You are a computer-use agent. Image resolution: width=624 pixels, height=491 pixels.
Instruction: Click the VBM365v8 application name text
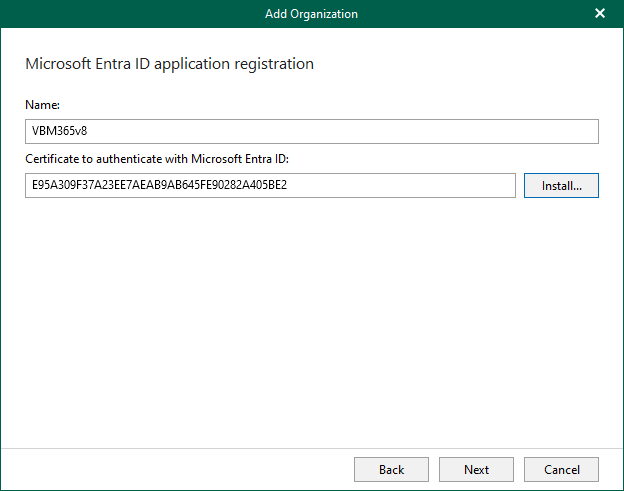[x=61, y=132]
